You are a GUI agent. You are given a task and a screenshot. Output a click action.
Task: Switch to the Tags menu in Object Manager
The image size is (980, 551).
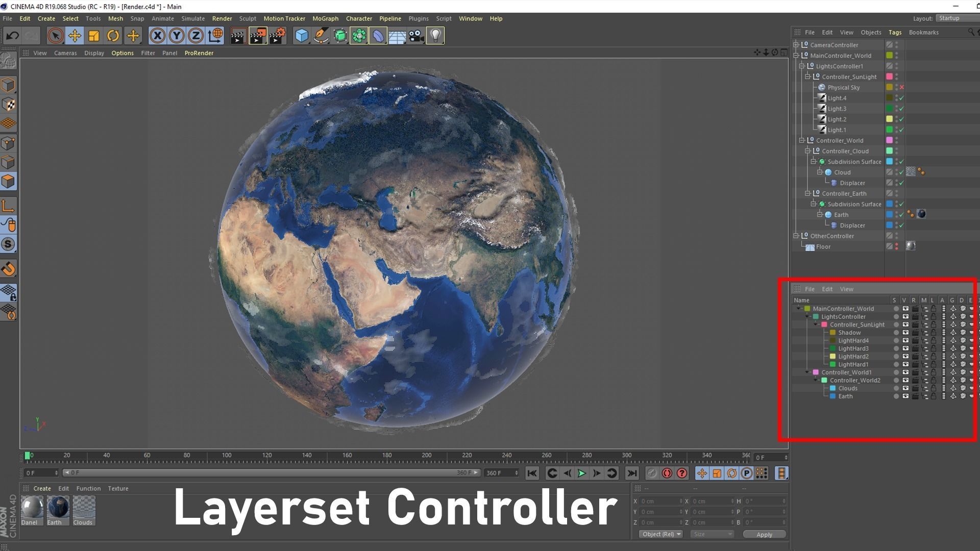(x=895, y=32)
